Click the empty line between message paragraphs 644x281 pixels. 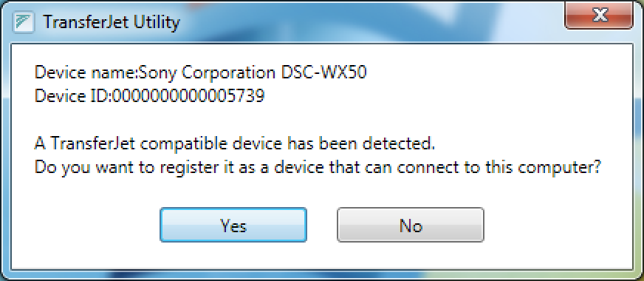click(x=321, y=120)
